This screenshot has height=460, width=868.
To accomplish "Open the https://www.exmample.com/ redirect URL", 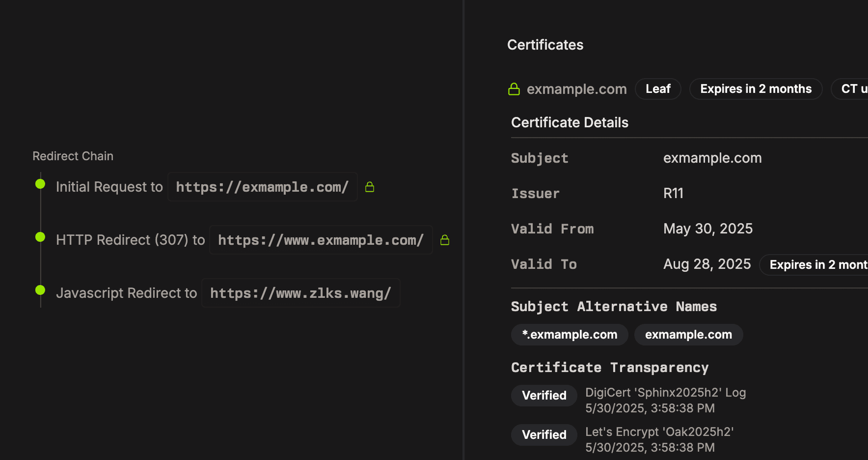I will pyautogui.click(x=321, y=240).
